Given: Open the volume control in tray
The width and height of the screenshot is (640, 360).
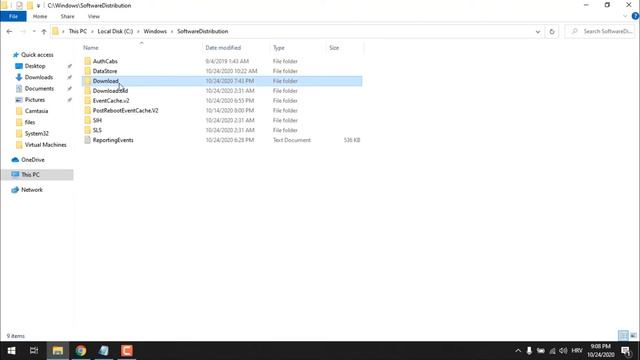Looking at the screenshot, I should (x=563, y=351).
